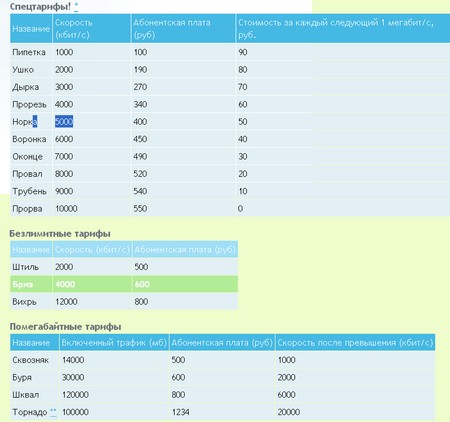450x422 pixels.
Task: Click the highlighted 5000 speed in Норка row
Action: click(64, 122)
